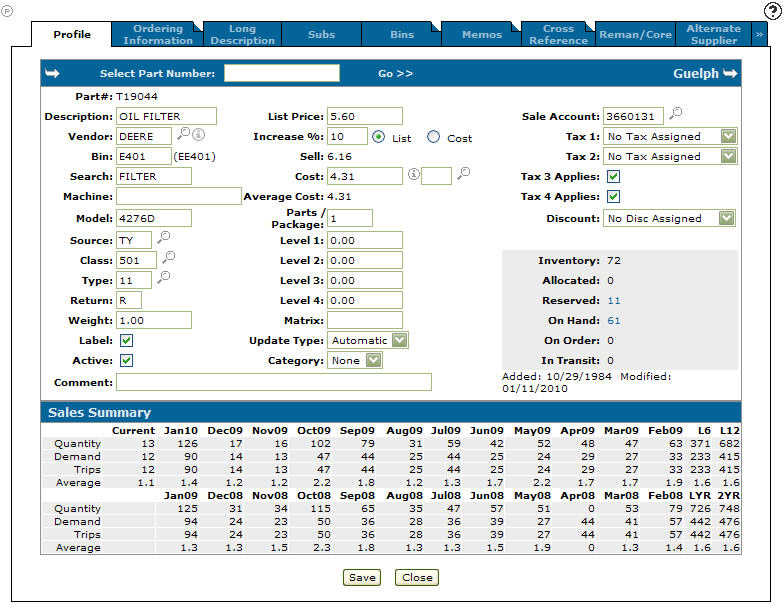Select the Cost radio button
783x609 pixels.
coord(433,137)
